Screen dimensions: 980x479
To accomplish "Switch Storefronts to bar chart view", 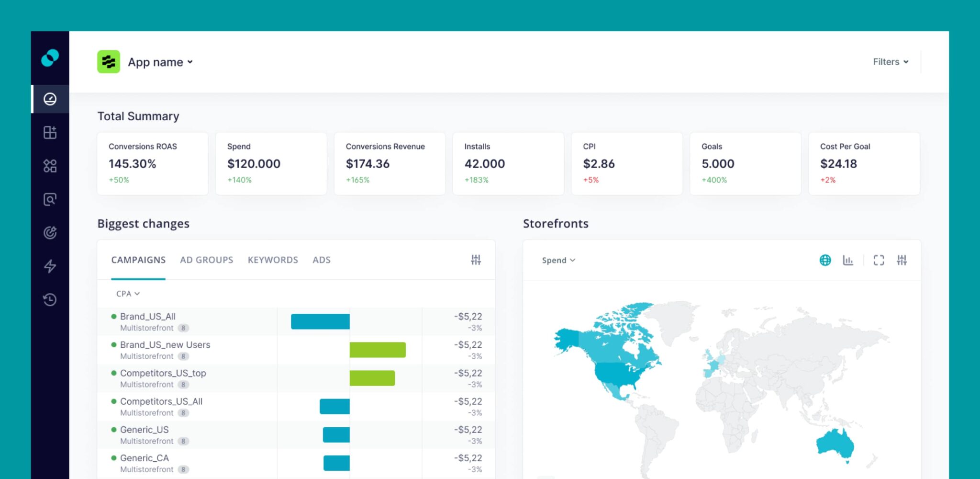I will point(848,260).
